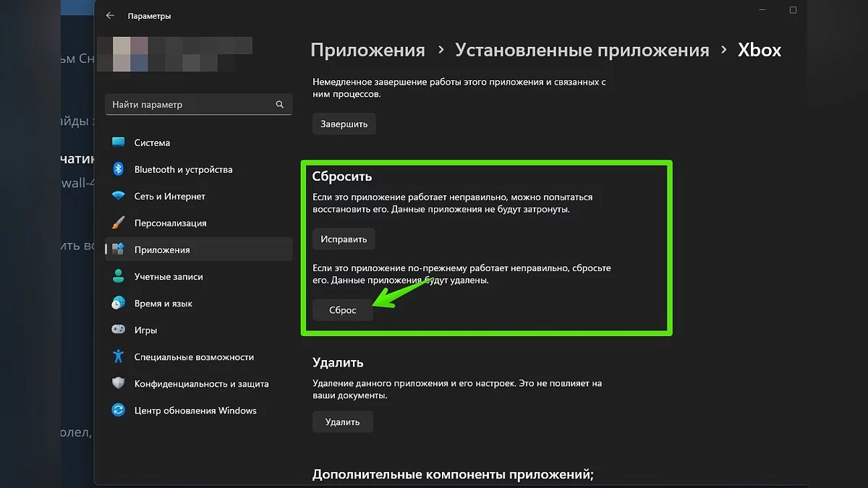Click the clock globe icon for Время и язык
868x488 pixels.
coord(119,303)
